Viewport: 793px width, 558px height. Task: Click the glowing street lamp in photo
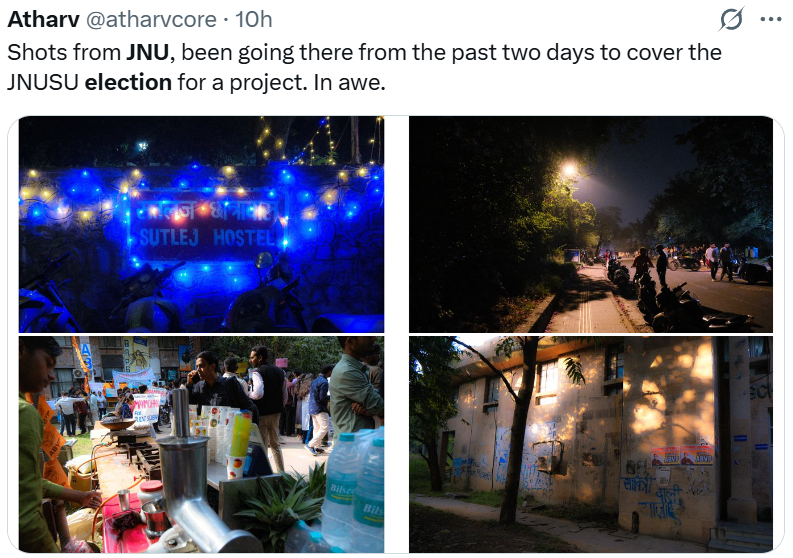pos(569,170)
